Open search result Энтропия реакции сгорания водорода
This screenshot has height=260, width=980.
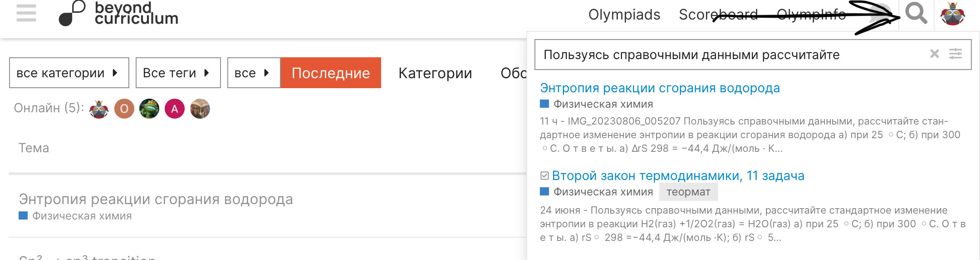click(x=660, y=88)
